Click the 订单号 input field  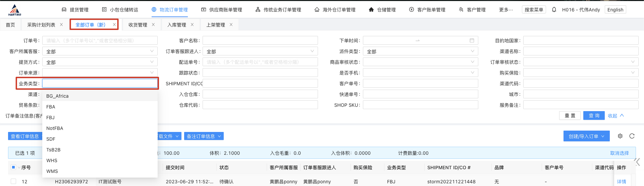coord(100,41)
